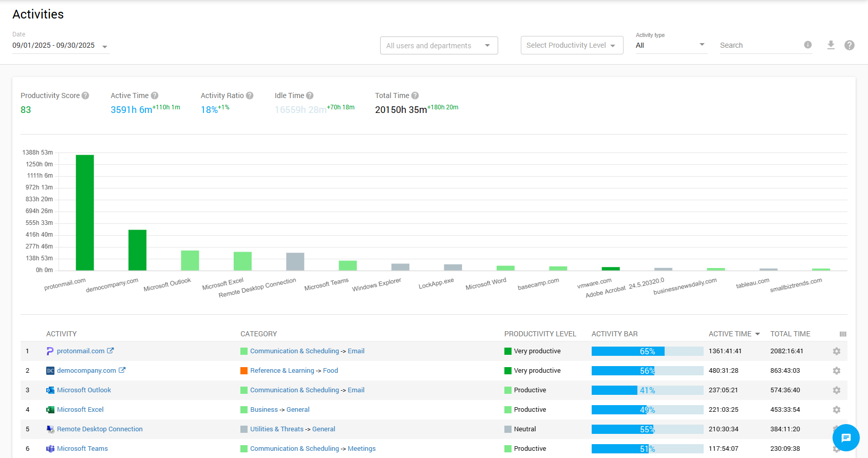Click external link icon beside democompany.com
Screen dimensions: 868x458
pyautogui.click(x=122, y=370)
